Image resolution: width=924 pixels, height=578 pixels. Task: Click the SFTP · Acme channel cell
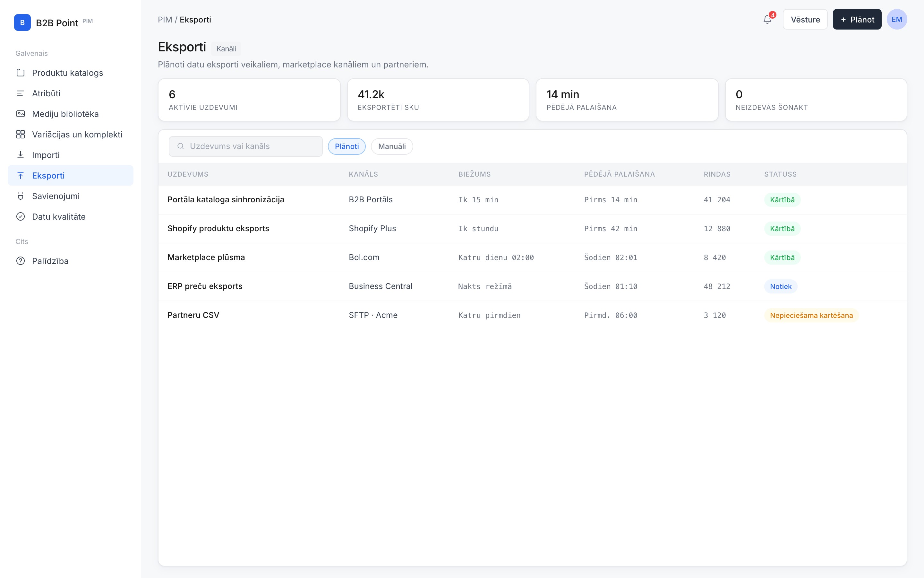pyautogui.click(x=373, y=315)
